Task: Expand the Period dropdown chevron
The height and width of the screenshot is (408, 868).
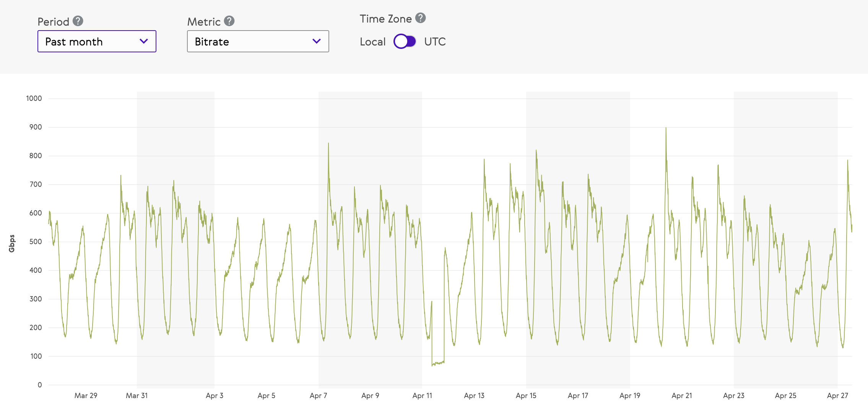Action: [x=144, y=41]
